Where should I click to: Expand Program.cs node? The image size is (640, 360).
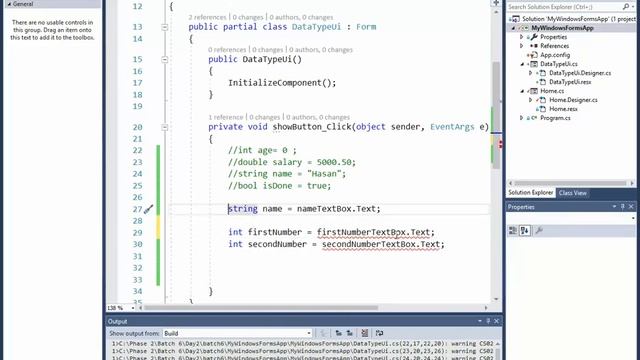pyautogui.click(x=522, y=118)
